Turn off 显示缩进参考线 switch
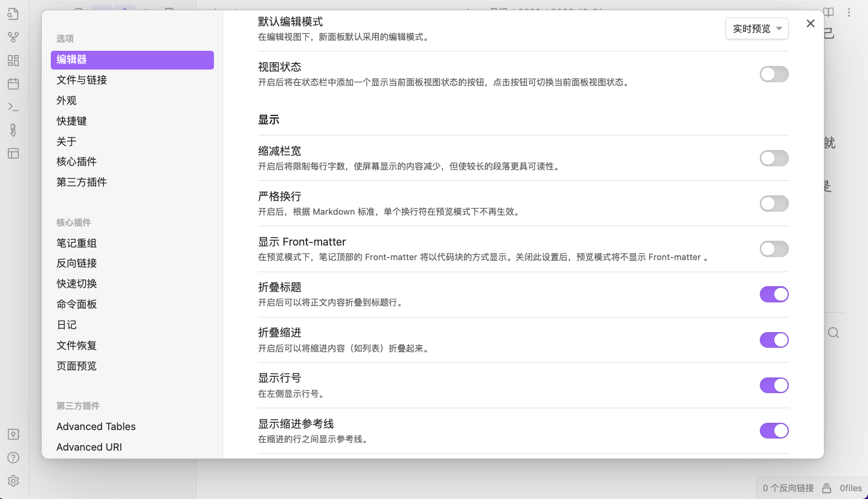This screenshot has width=868, height=499. pos(774,431)
